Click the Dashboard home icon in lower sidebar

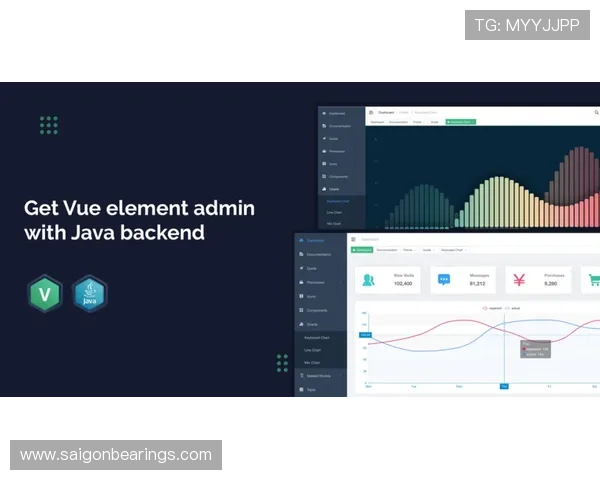click(301, 240)
